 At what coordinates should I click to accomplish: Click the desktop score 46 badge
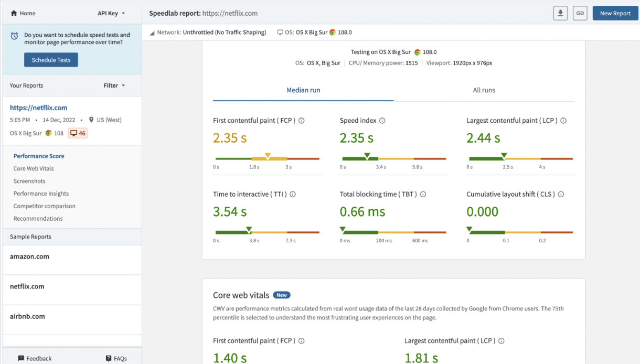coord(78,133)
